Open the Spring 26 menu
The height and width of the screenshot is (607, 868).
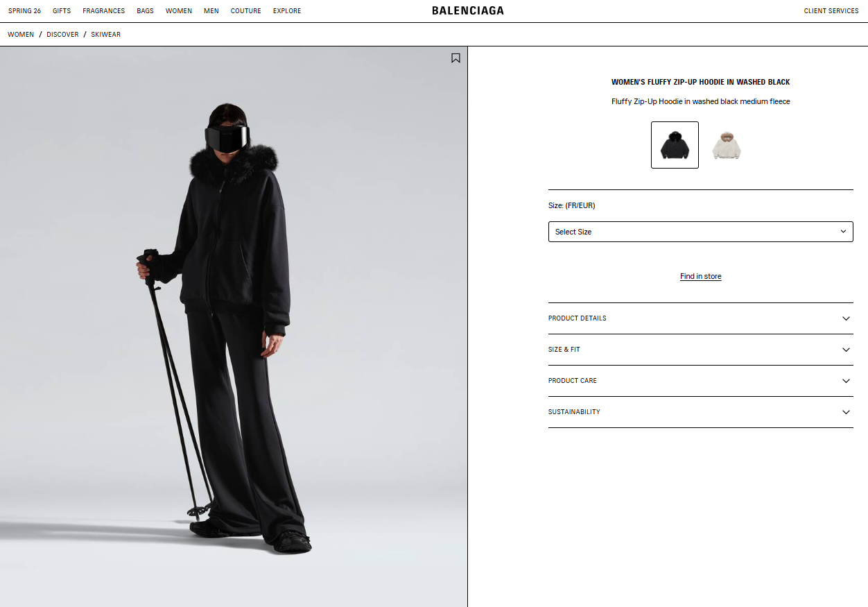click(x=24, y=11)
